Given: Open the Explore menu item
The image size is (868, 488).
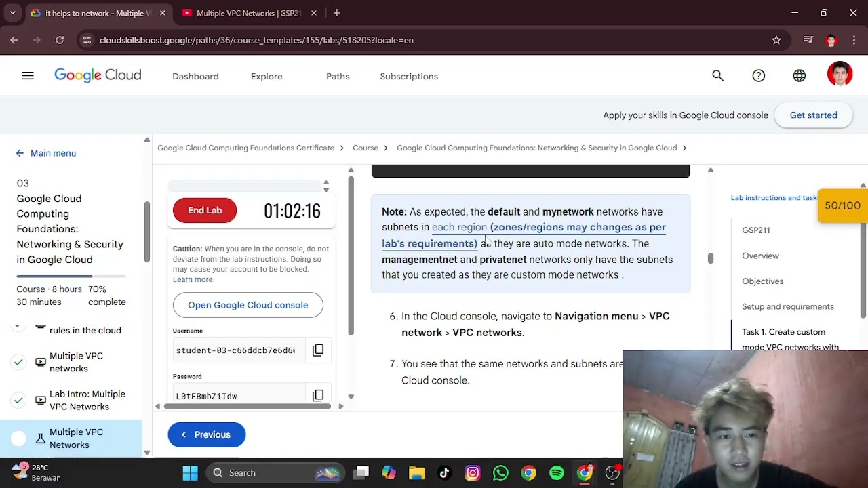Looking at the screenshot, I should 267,76.
